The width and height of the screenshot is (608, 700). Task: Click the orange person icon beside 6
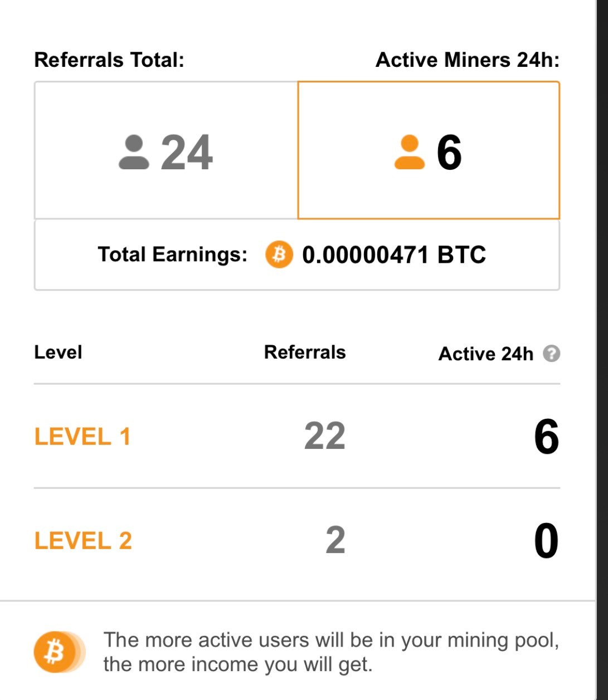click(409, 152)
